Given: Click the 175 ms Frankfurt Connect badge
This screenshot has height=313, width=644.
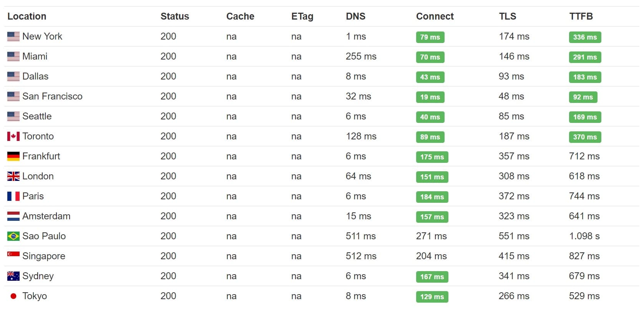Looking at the screenshot, I should (x=432, y=157).
